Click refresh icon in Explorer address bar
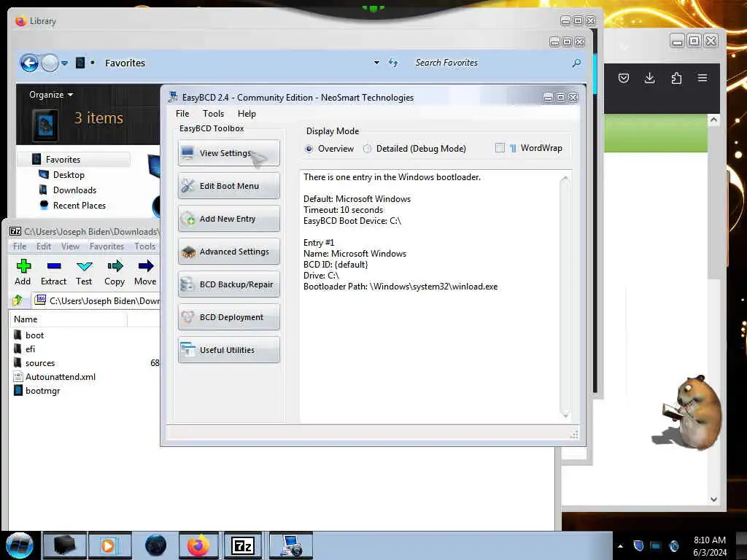The width and height of the screenshot is (747, 560). (x=393, y=63)
